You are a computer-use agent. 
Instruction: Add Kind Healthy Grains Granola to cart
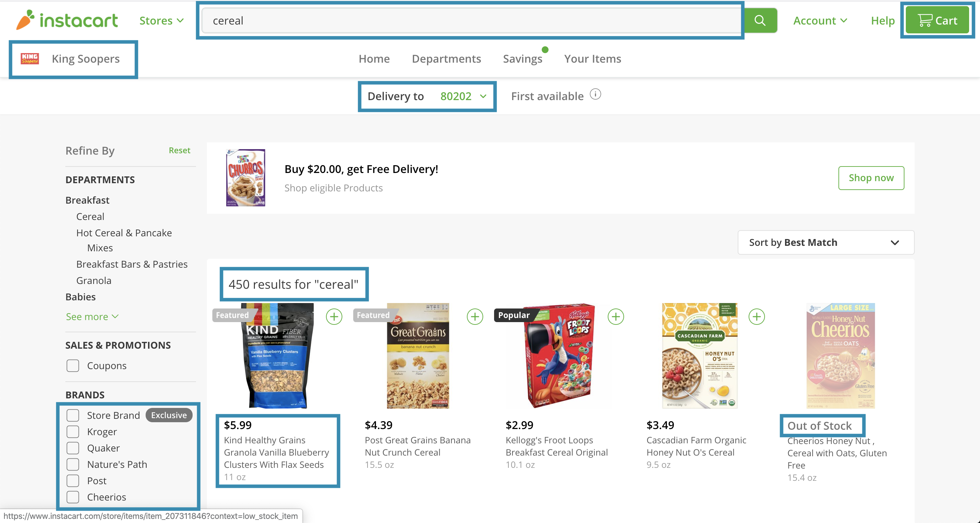[x=333, y=317]
